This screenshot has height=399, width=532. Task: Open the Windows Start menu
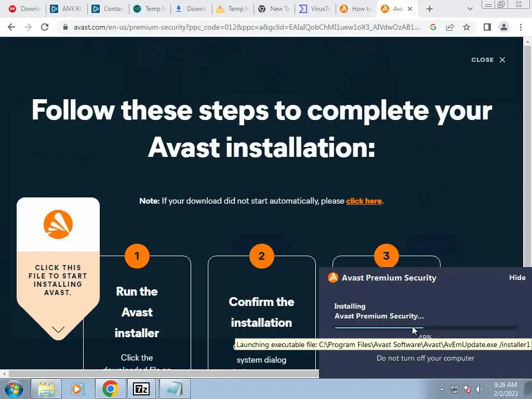(14, 389)
